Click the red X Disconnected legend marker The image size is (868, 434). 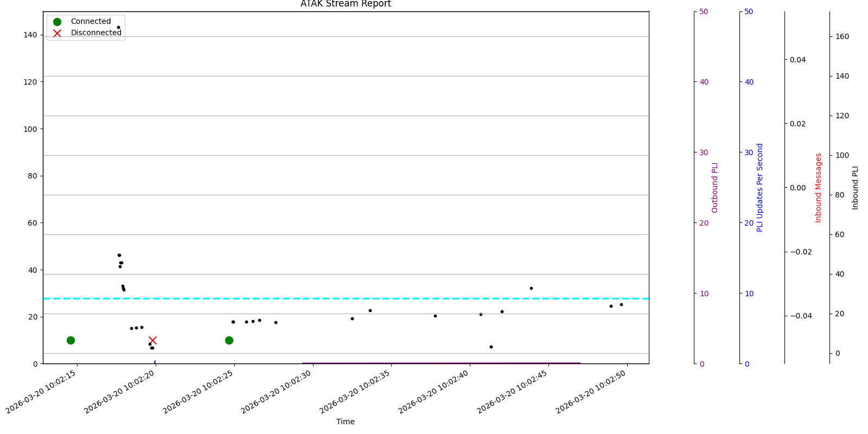coord(57,33)
